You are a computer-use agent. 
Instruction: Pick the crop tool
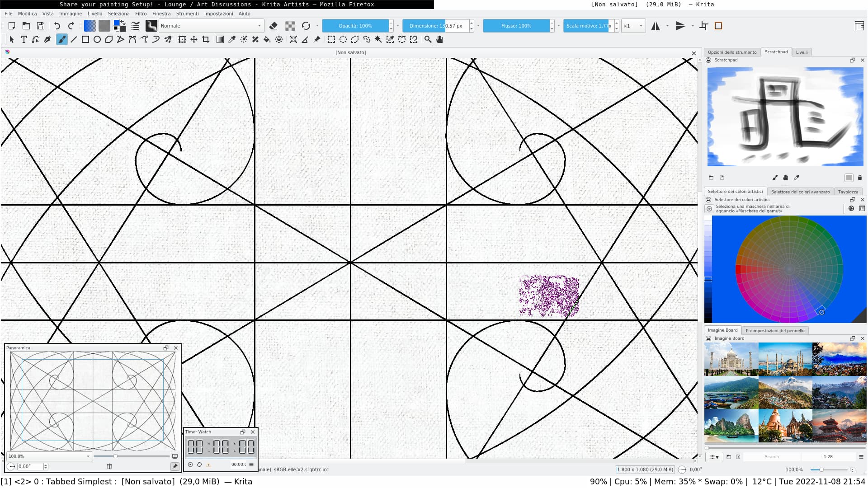[206, 40]
